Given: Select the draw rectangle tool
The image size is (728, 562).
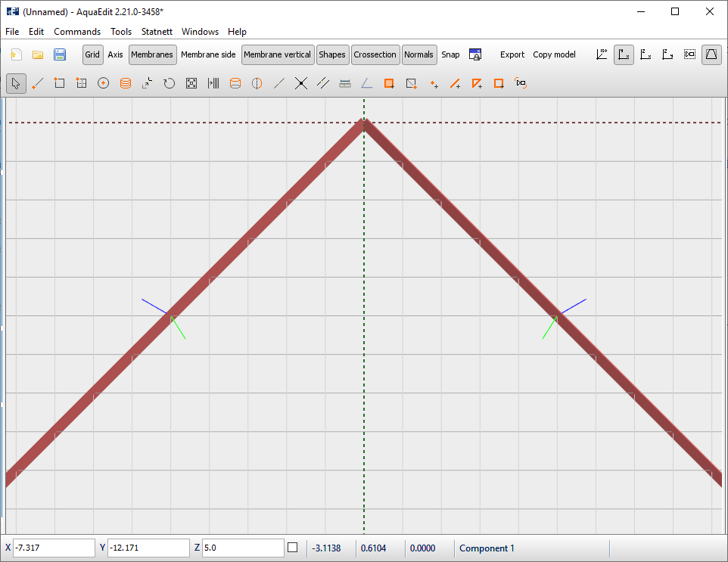Looking at the screenshot, I should pos(60,83).
